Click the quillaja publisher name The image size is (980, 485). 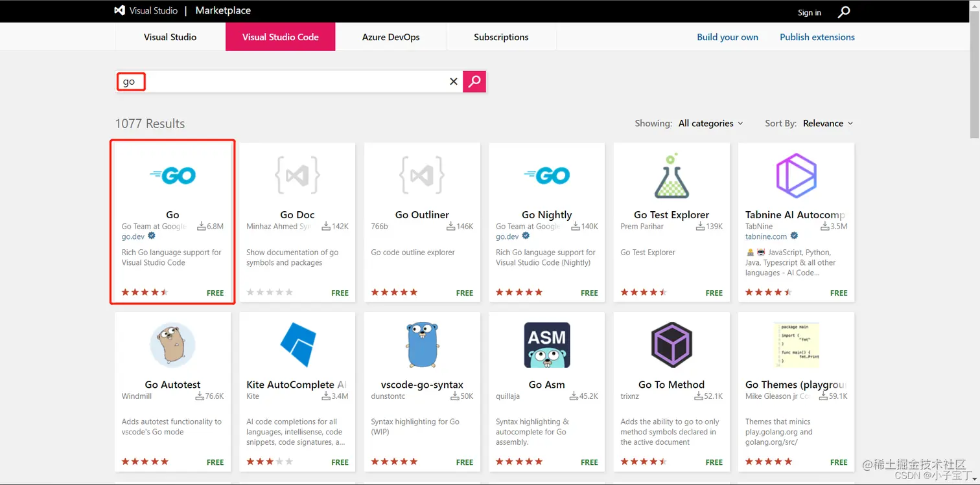[507, 396]
